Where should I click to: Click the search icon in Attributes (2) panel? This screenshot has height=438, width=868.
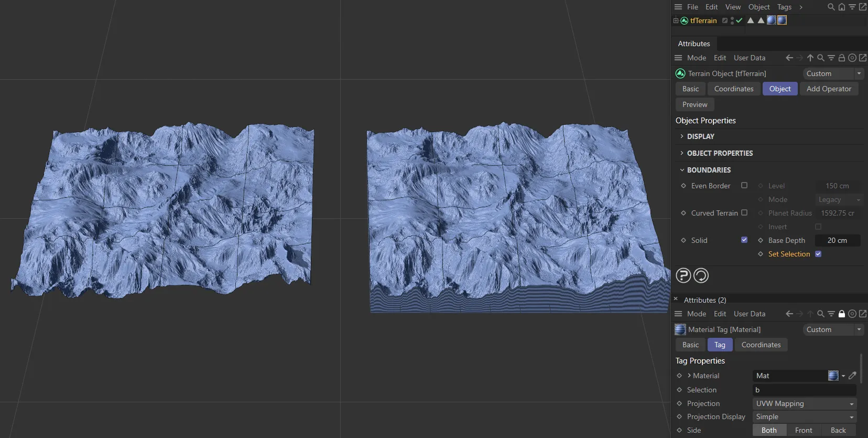821,314
